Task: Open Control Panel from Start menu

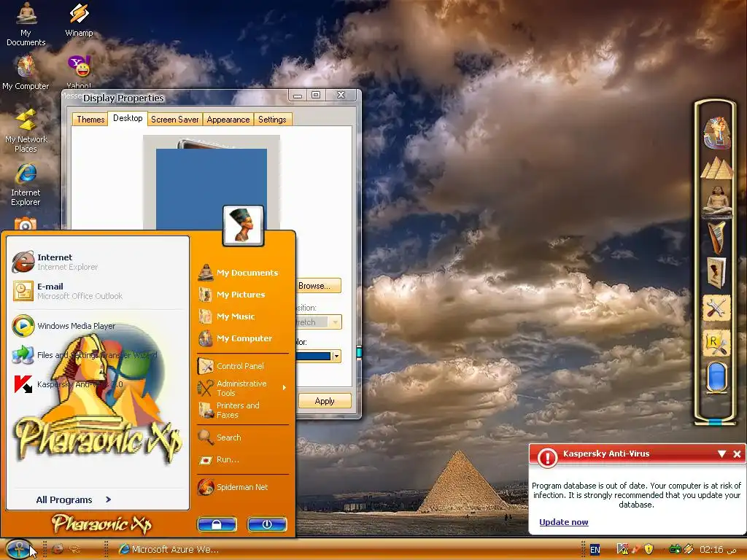Action: coord(243,366)
